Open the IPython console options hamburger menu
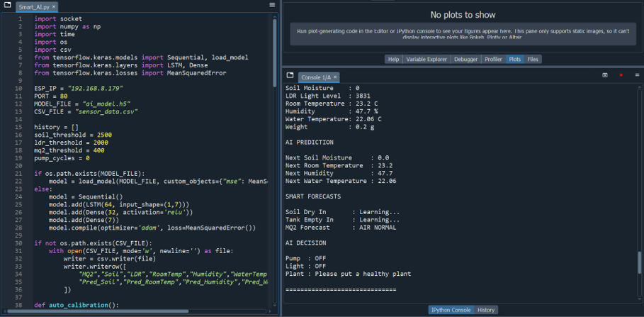The width and height of the screenshot is (644, 317). tap(637, 75)
